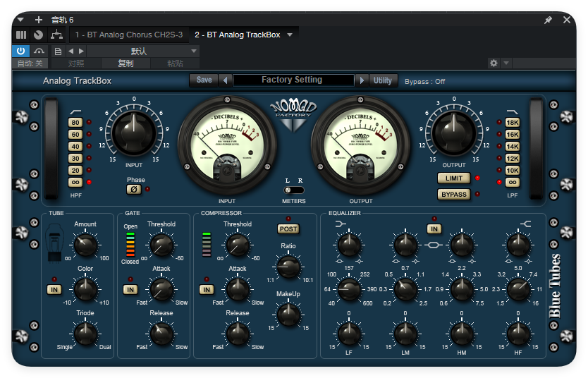Click the round knob icon beside the faders
588x378 pixels.
click(x=38, y=35)
